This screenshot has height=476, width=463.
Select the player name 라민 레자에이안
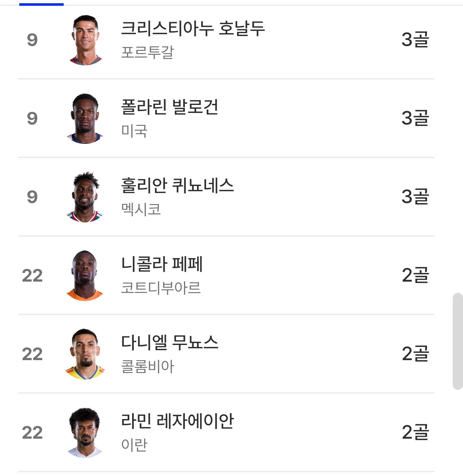(x=177, y=421)
